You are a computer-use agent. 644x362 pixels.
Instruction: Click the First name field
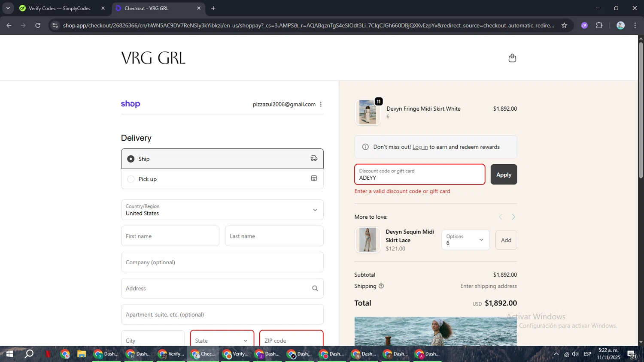click(x=170, y=236)
